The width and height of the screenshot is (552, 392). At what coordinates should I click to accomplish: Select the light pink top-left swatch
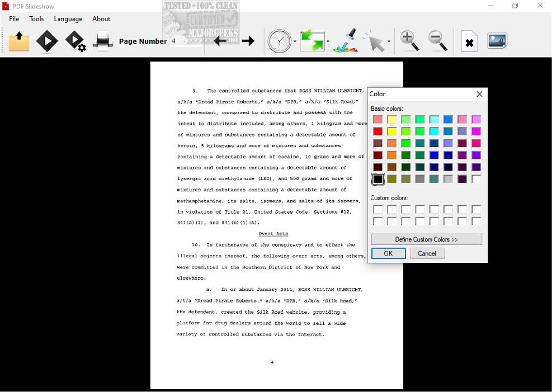[x=378, y=120]
